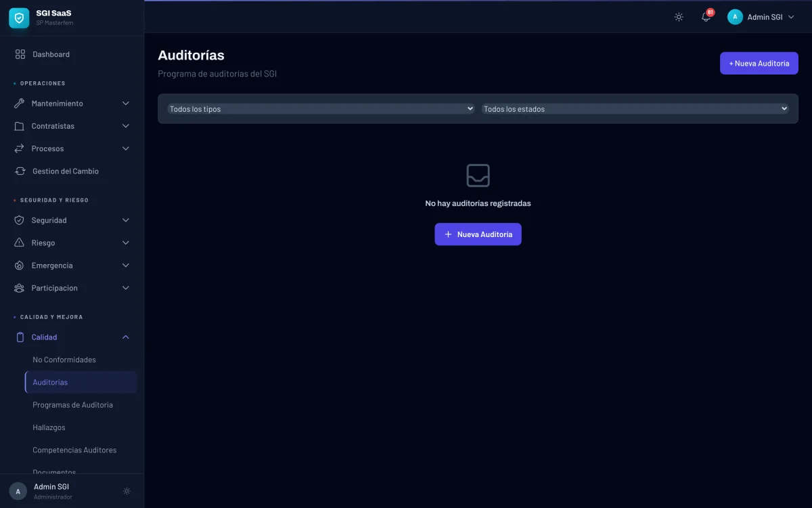Collapse the Calidad section chevron
The image size is (812, 508).
125,337
